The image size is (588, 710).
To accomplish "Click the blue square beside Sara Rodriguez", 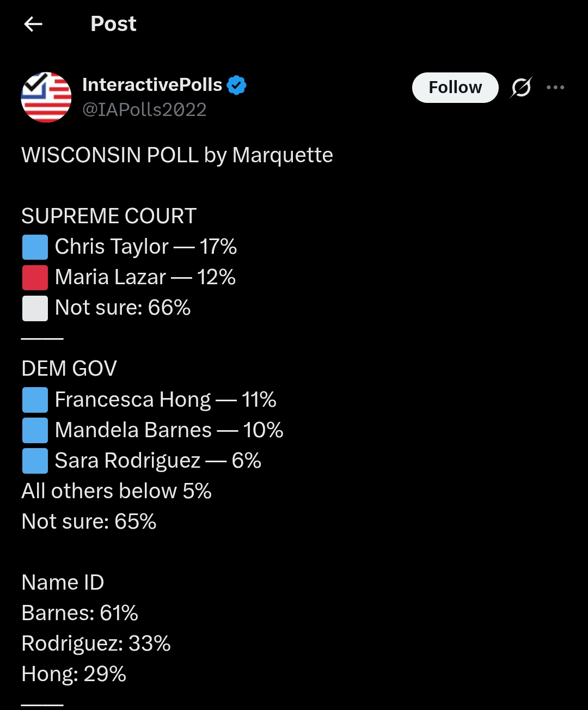I will [x=35, y=461].
